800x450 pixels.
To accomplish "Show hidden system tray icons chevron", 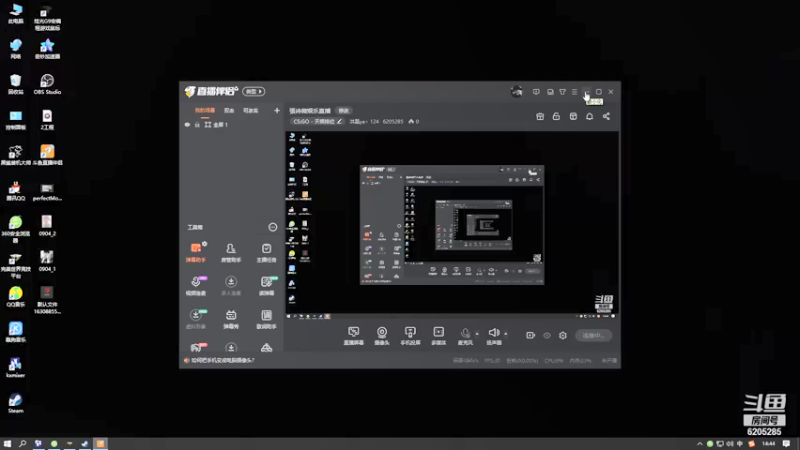I will tap(699, 444).
